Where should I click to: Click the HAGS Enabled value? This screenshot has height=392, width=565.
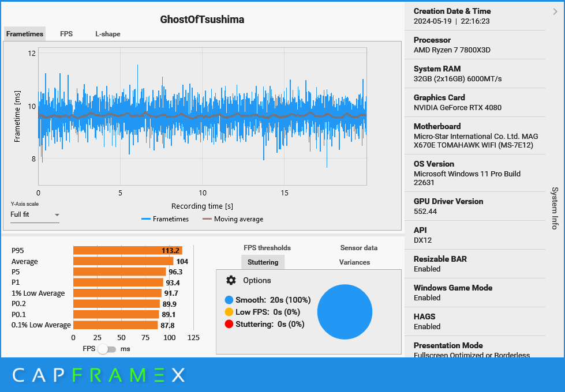[427, 326]
